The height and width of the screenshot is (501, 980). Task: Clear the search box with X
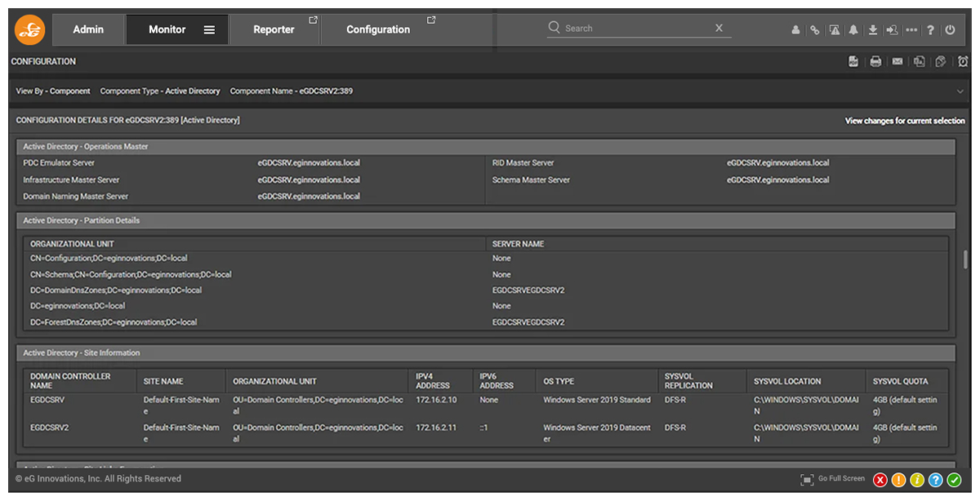(719, 28)
